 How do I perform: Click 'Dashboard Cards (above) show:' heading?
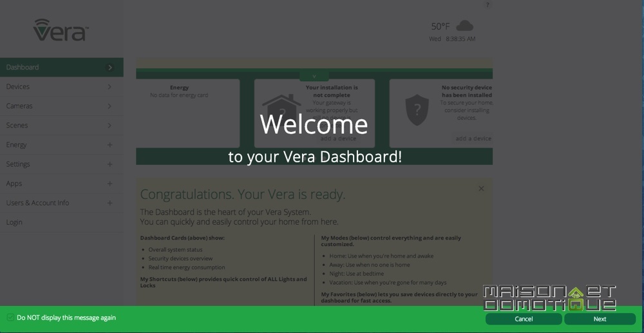click(182, 238)
